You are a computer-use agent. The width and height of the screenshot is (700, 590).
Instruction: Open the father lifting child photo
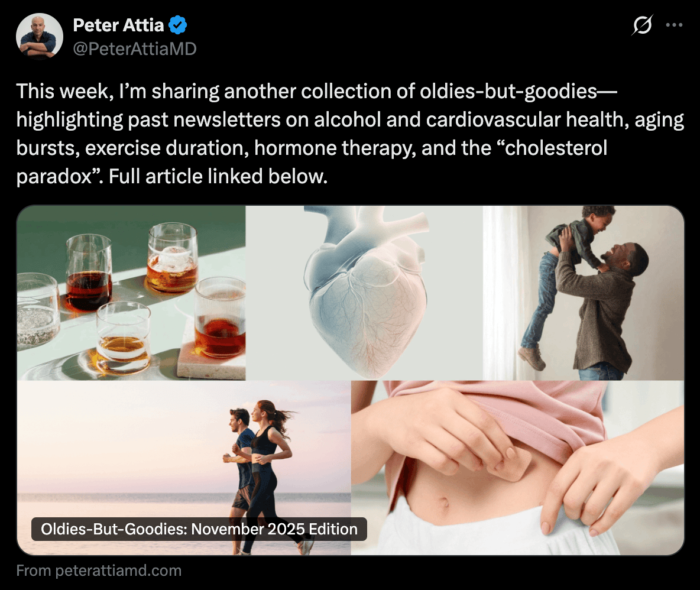click(583, 293)
